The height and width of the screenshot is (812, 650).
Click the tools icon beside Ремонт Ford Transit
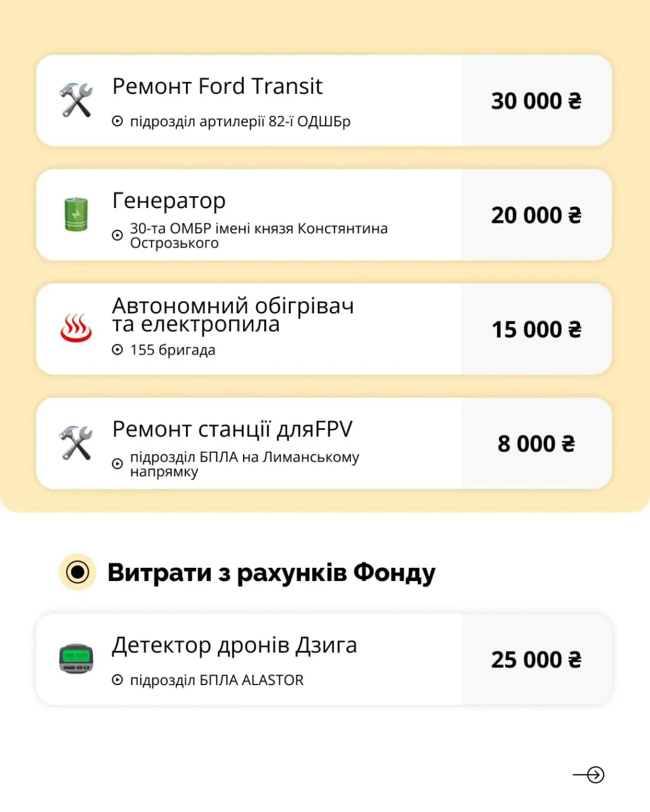pyautogui.click(x=76, y=100)
